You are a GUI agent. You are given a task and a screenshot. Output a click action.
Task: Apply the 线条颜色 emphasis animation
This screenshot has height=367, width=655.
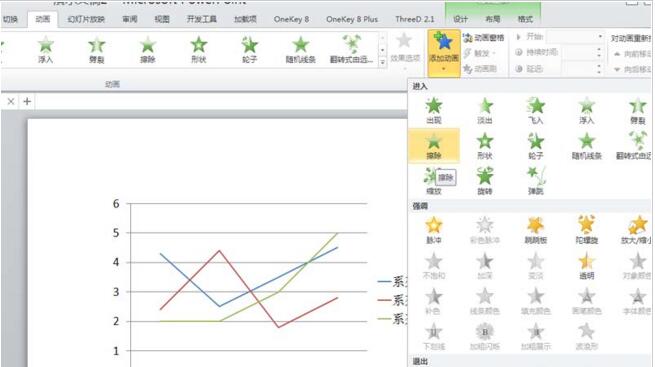tap(485, 301)
